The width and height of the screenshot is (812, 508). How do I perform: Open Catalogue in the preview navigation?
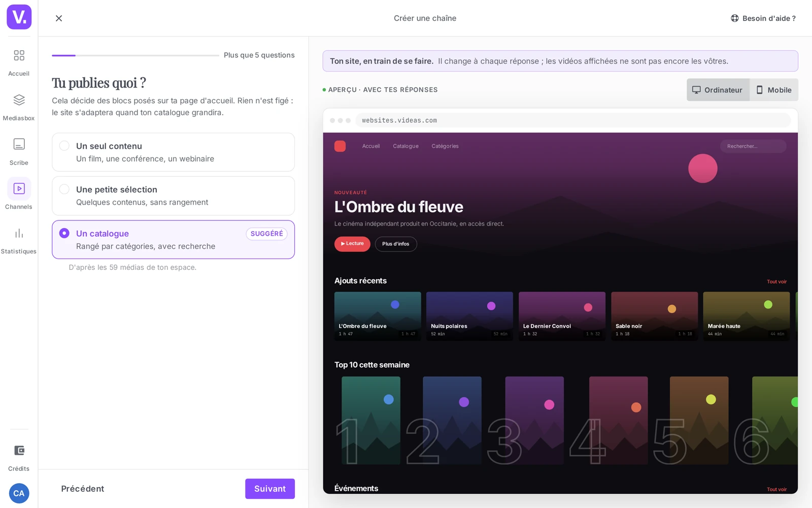(x=405, y=146)
